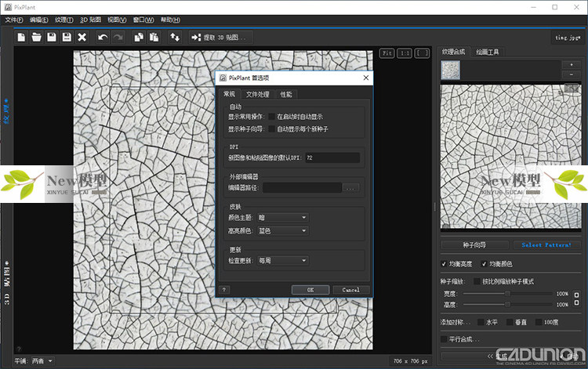588x369 pixels.
Task: Click the 宽度 slider handle
Action: [x=507, y=294]
